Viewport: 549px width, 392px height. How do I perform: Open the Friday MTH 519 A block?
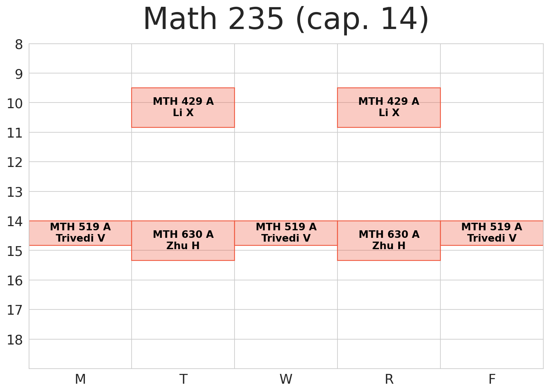click(492, 233)
